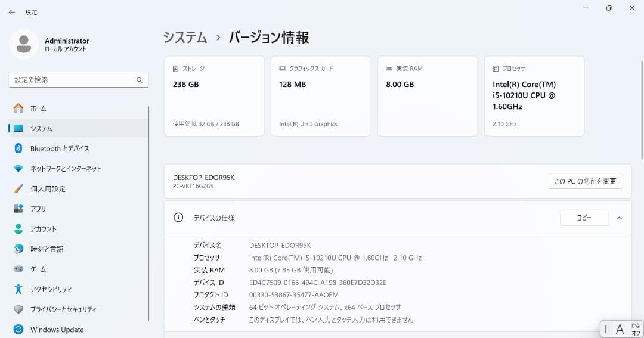Click the デバイス ID value text
The image size is (644, 338).
[x=317, y=283]
